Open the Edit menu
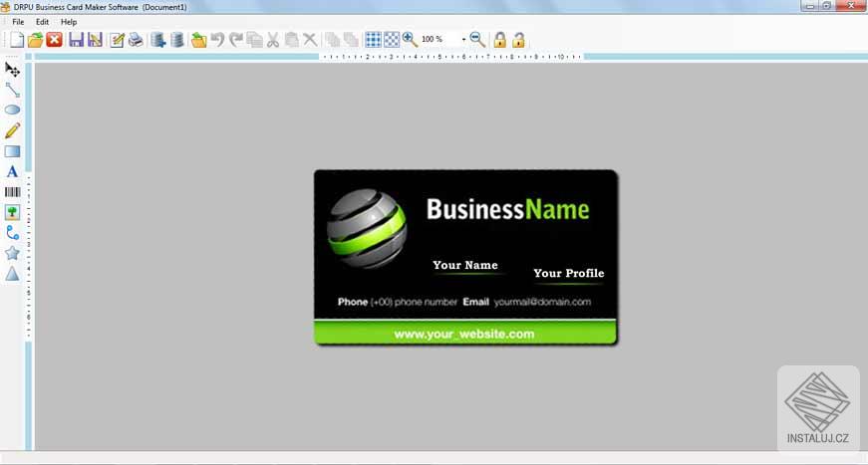Image resolution: width=868 pixels, height=465 pixels. point(42,22)
